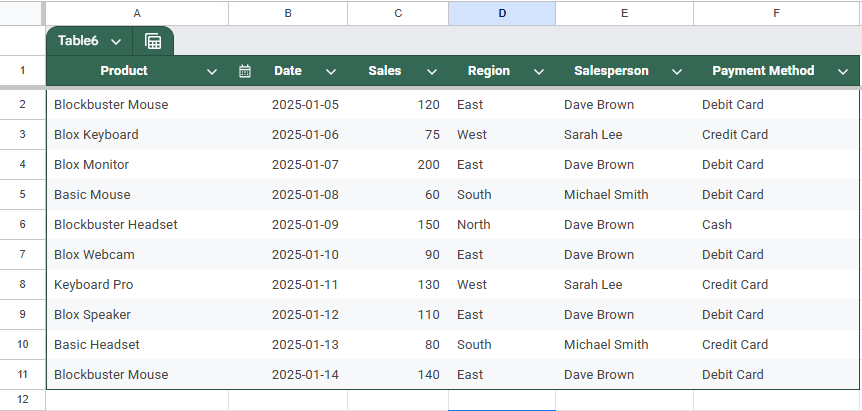Select the sales value 130
This screenshot has width=862, height=411.
click(x=398, y=285)
